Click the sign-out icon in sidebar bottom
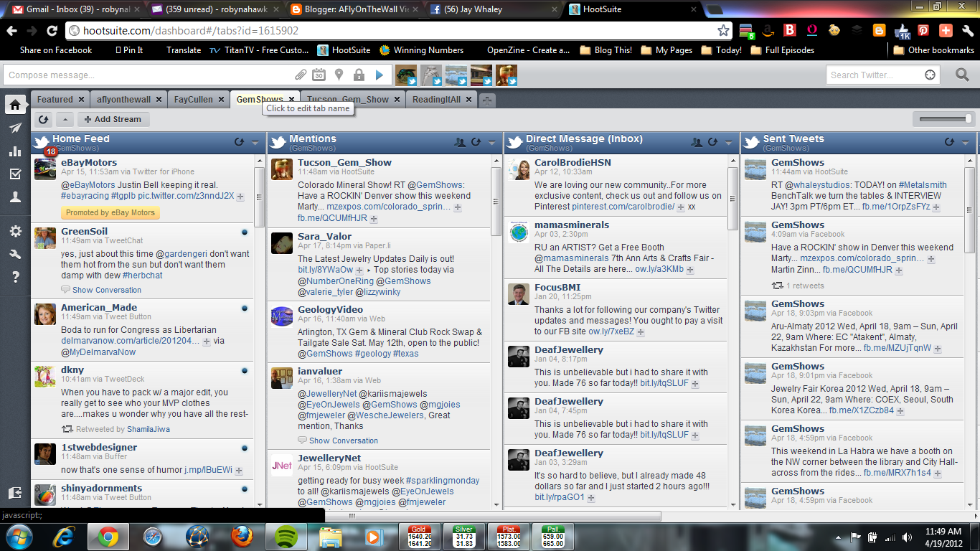 click(15, 493)
